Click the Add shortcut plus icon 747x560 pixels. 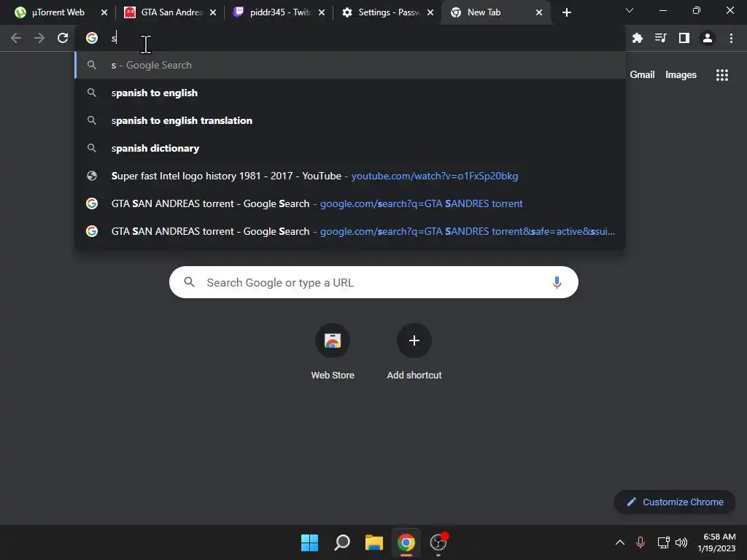click(x=414, y=341)
